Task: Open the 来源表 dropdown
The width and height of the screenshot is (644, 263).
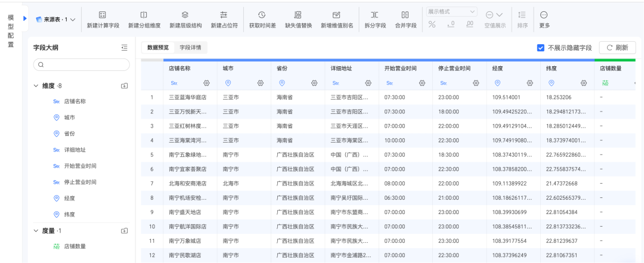Action: click(55, 19)
